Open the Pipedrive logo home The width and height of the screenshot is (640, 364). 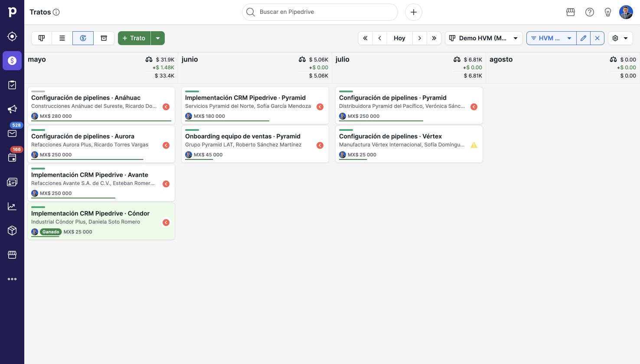pyautogui.click(x=12, y=12)
